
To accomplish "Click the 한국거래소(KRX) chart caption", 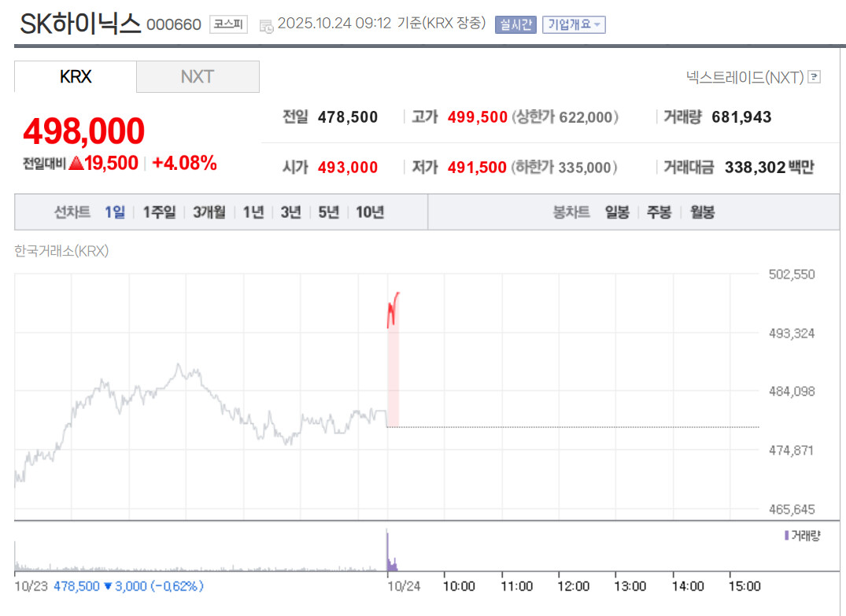I will coord(61,251).
